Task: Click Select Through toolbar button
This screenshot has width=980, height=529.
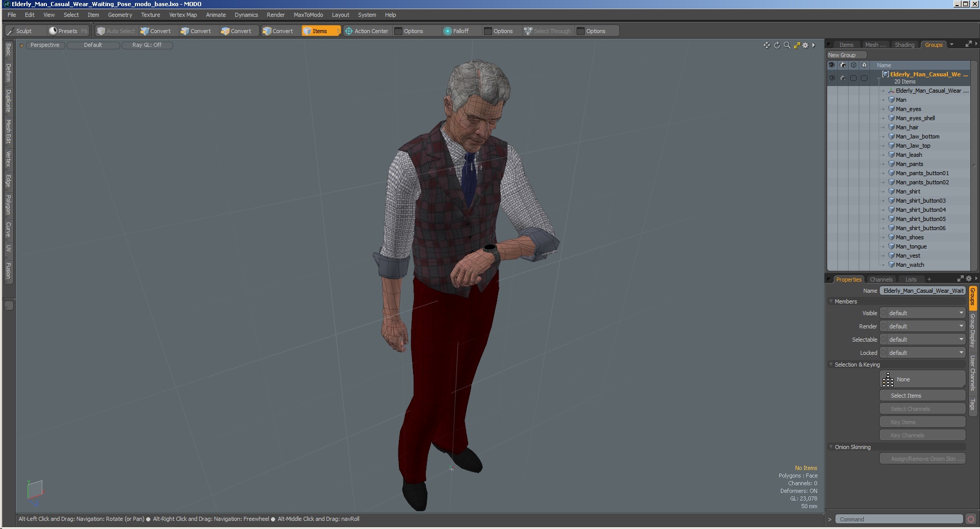Action: click(548, 31)
